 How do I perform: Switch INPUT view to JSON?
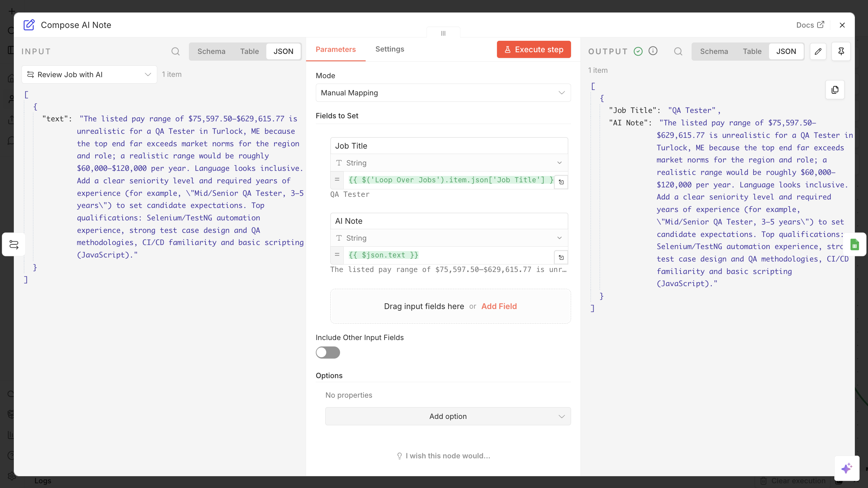click(x=283, y=51)
